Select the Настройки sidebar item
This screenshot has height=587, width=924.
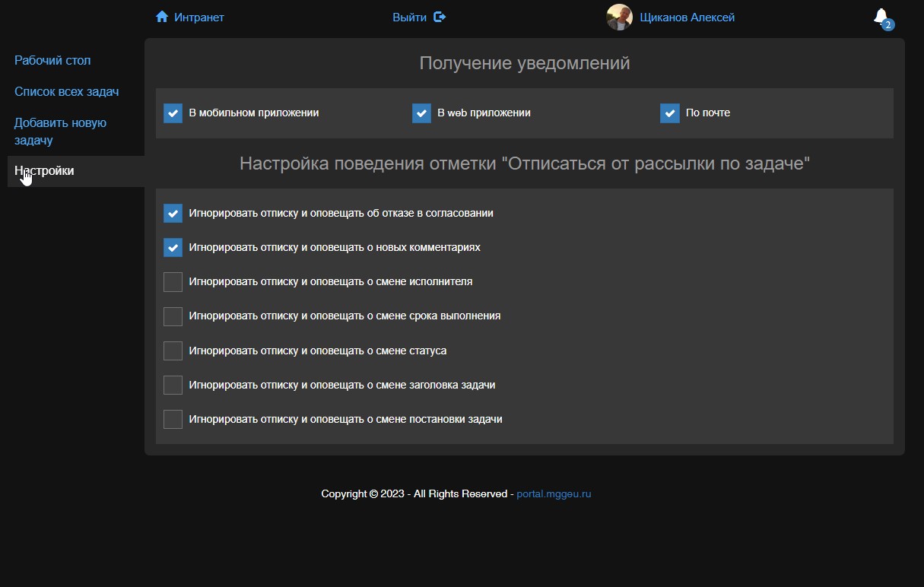point(44,171)
